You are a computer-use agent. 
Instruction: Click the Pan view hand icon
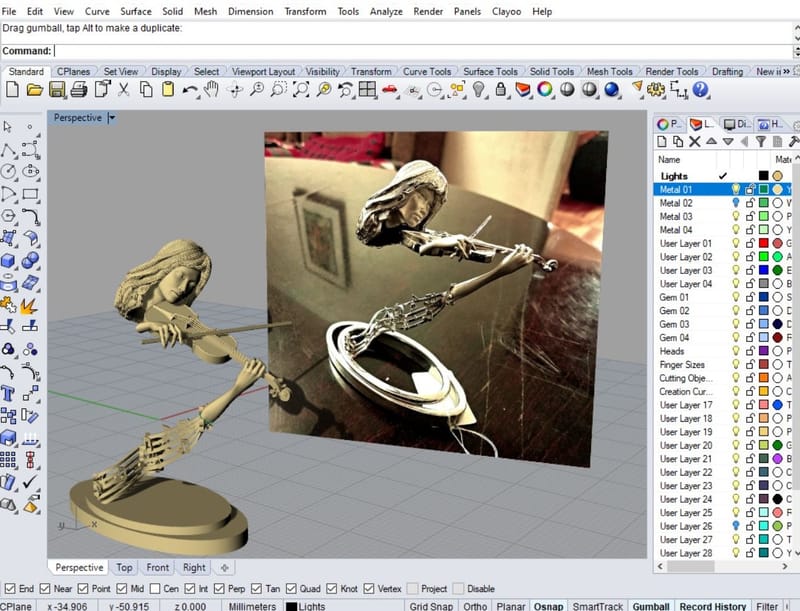[x=212, y=90]
